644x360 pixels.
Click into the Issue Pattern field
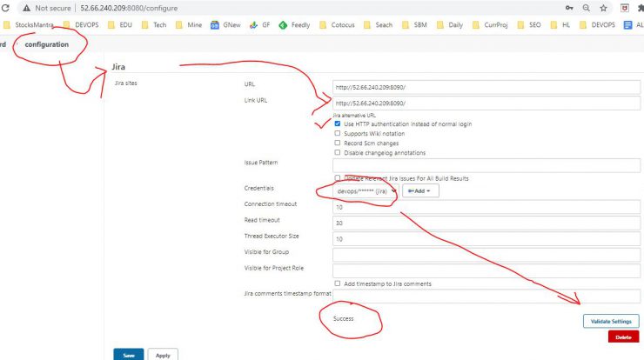click(486, 165)
